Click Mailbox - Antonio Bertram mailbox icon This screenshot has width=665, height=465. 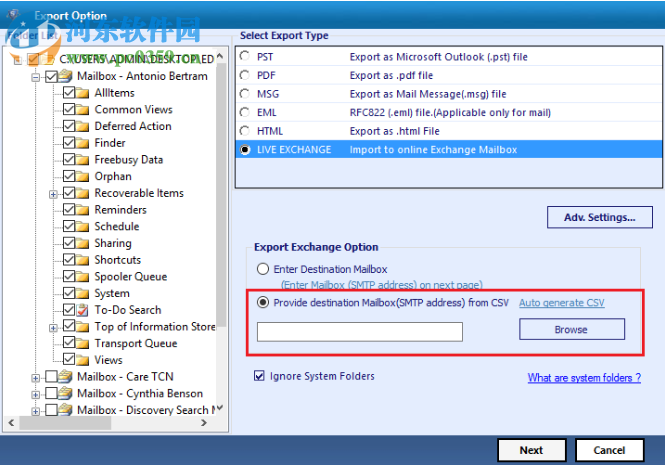tap(65, 76)
